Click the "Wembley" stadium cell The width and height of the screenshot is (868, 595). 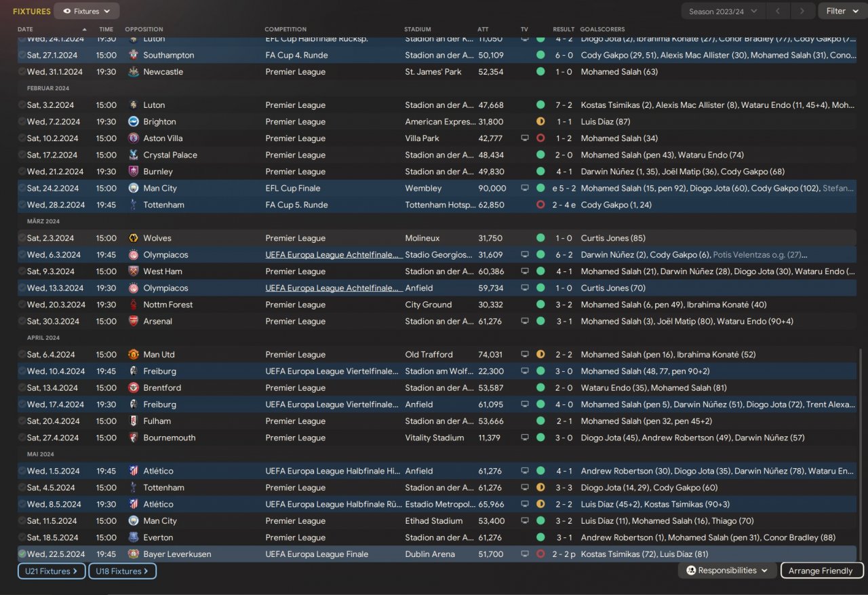(x=423, y=189)
